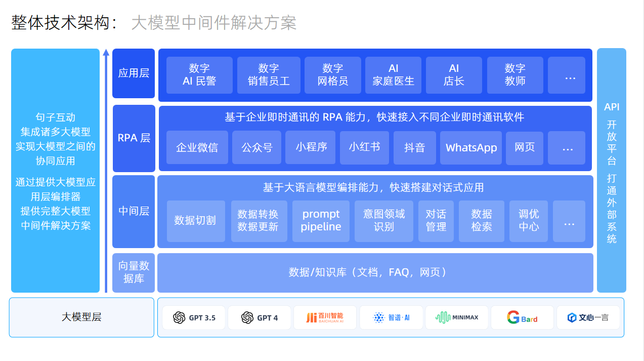This screenshot has height=361, width=644.
Task: Click the API 开放平台 side panel
Action: (612, 171)
